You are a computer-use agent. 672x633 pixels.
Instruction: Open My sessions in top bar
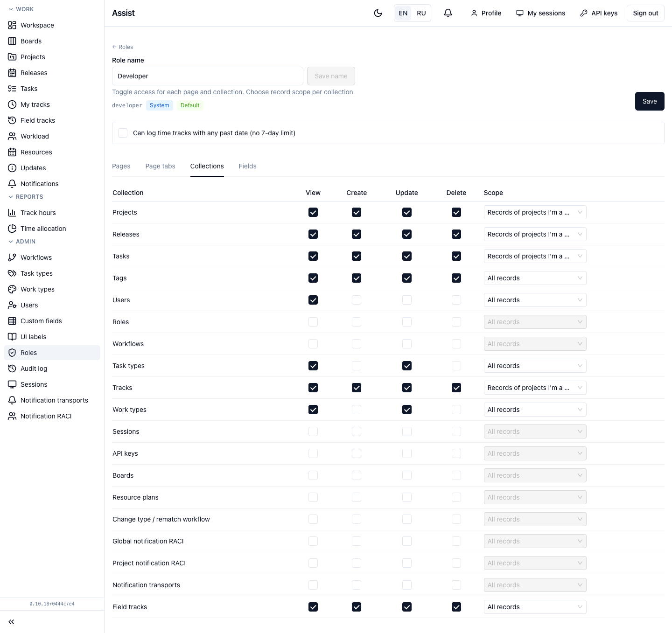(x=540, y=13)
